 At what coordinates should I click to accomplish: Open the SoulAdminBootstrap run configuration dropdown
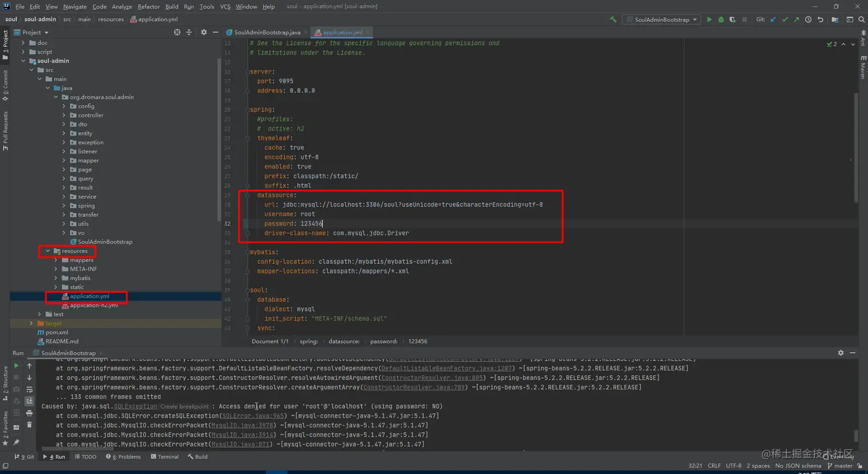[x=662, y=20]
